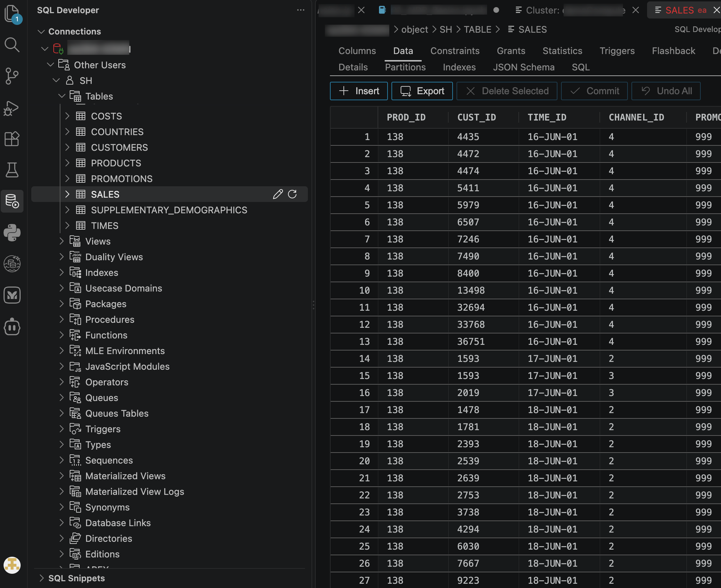
Task: Switch to the JSON Schema tab
Action: coord(524,67)
